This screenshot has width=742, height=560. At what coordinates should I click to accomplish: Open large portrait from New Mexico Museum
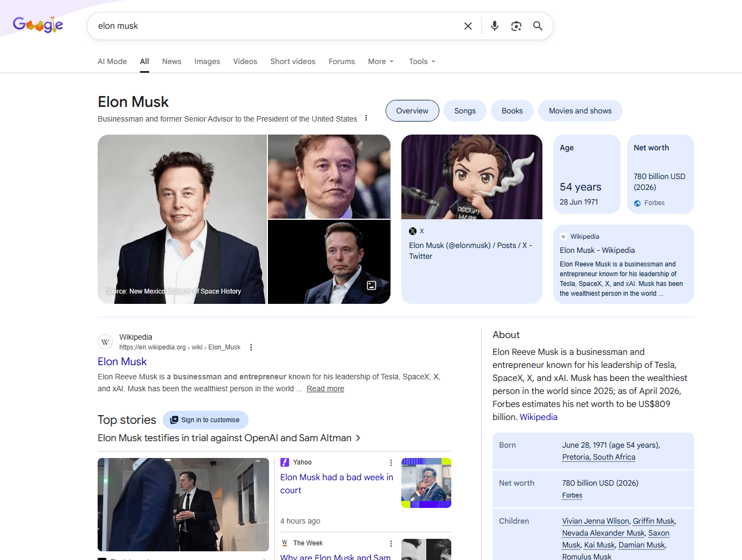[182, 219]
